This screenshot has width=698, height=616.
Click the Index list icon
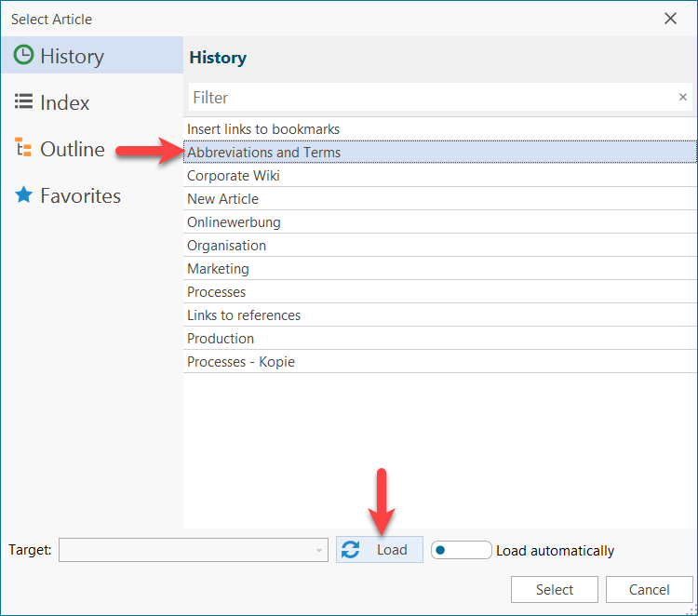pos(23,102)
